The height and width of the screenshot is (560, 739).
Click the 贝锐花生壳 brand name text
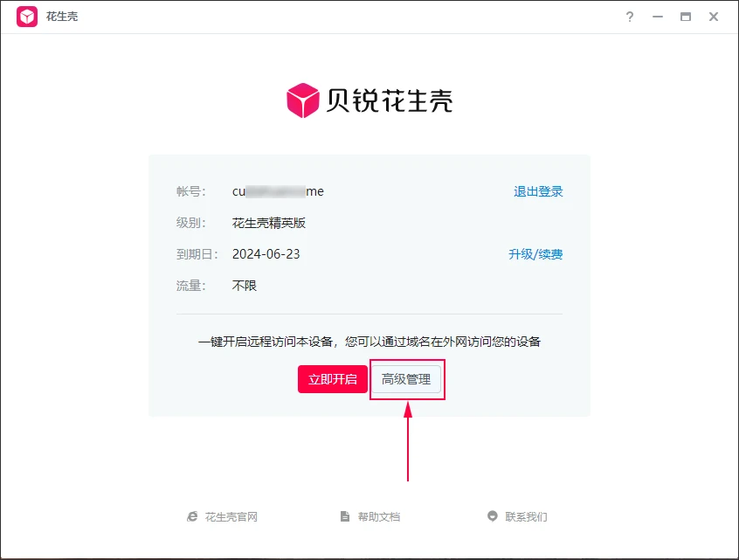pyautogui.click(x=390, y=100)
